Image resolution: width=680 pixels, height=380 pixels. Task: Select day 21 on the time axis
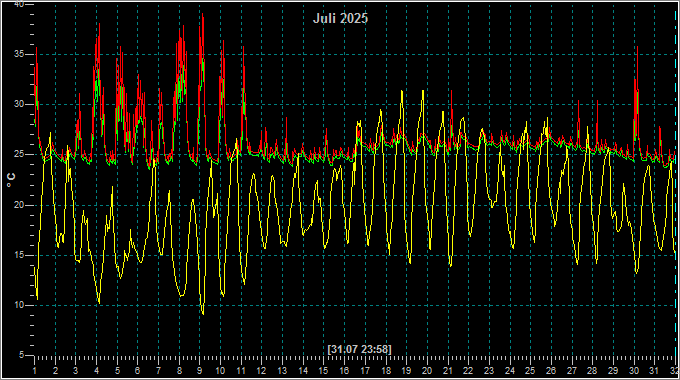448,371
